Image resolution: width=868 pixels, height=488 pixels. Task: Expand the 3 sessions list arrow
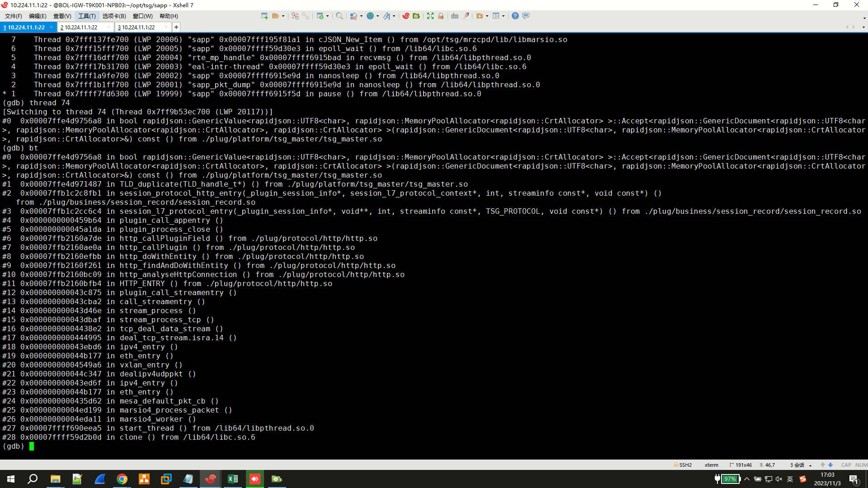tap(810, 465)
